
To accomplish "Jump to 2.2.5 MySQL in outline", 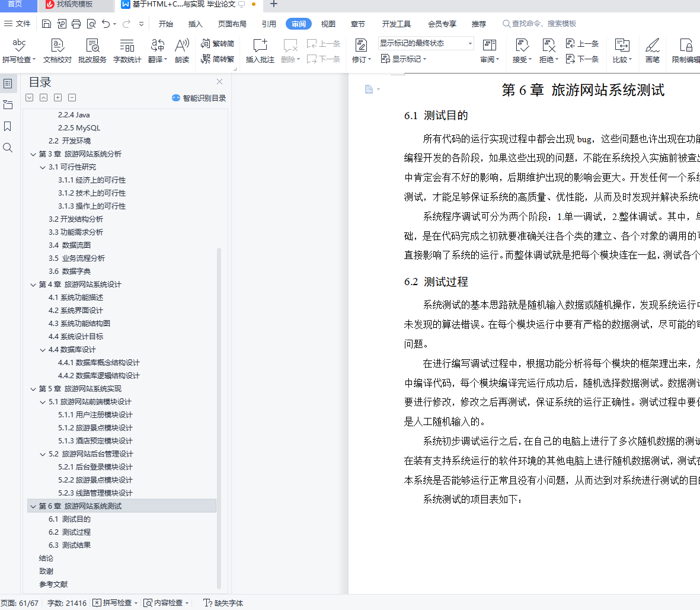I will tap(79, 127).
